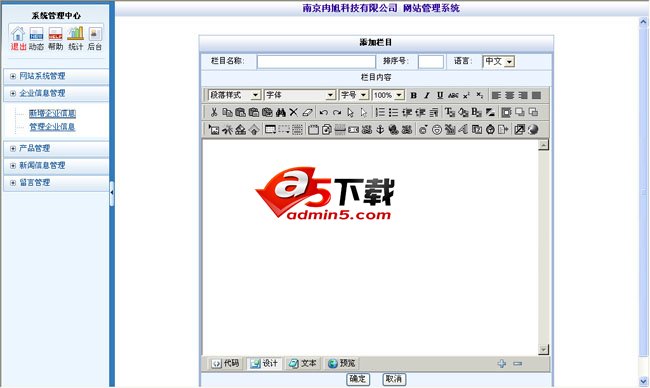Open the 字号 font size dropdown

(354, 95)
